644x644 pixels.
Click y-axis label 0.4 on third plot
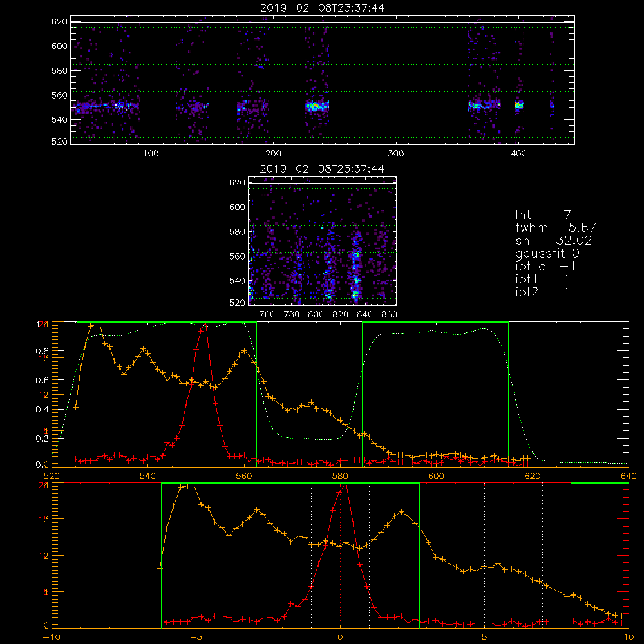pyautogui.click(x=43, y=410)
